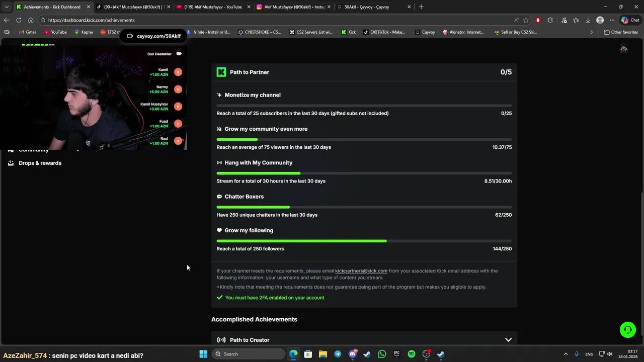The height and width of the screenshot is (362, 644).
Task: Click the Hang with My Community progress bar
Action: click(x=364, y=173)
